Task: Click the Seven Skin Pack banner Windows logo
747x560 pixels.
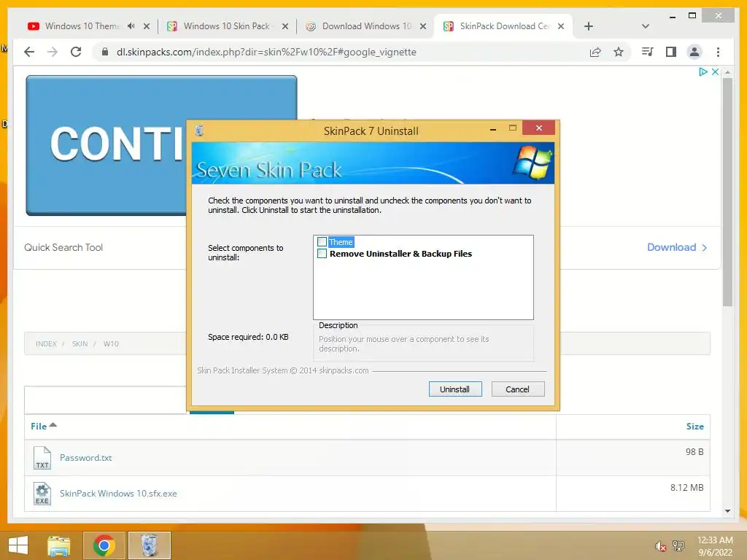Action: pyautogui.click(x=532, y=162)
